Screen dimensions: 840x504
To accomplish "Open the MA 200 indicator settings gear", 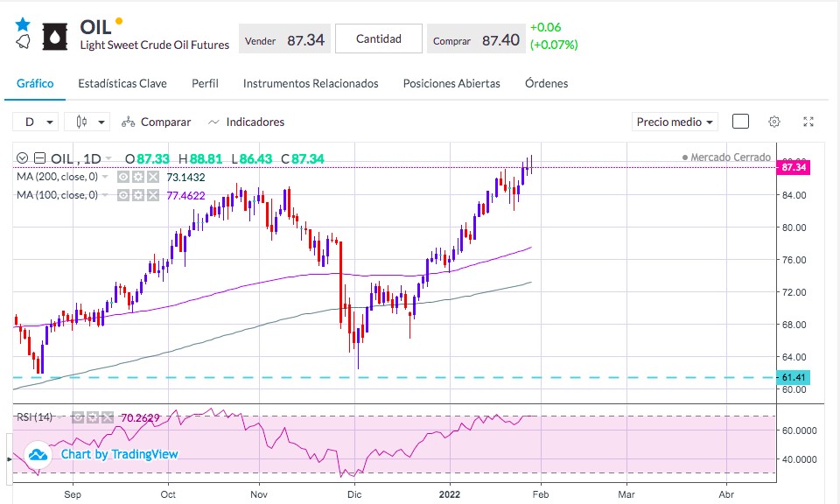I will click(138, 177).
